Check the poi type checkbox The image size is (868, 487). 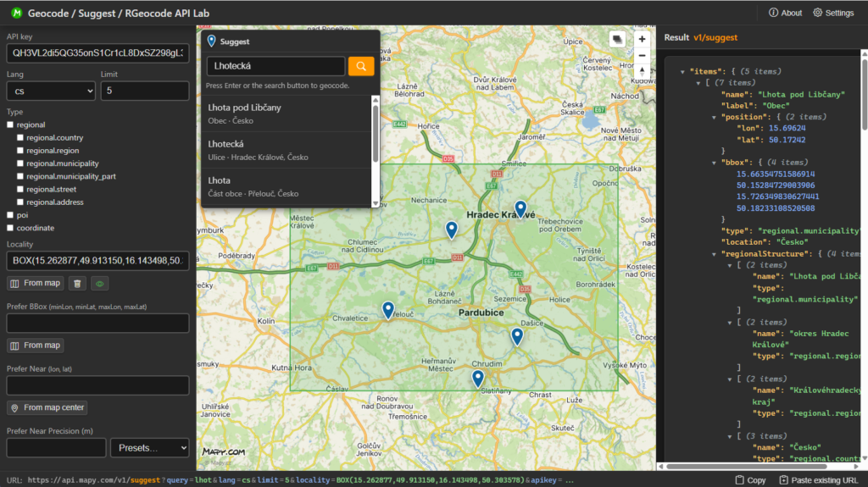tap(11, 215)
